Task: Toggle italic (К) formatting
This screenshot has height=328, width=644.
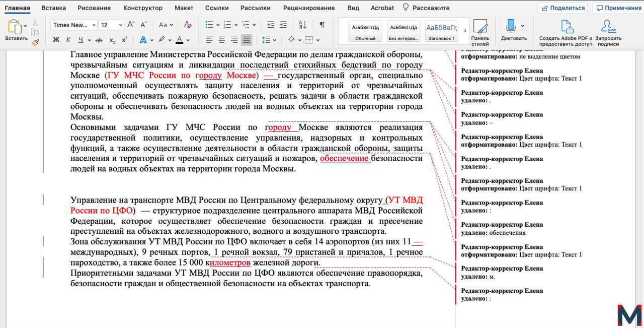Action: [x=68, y=40]
